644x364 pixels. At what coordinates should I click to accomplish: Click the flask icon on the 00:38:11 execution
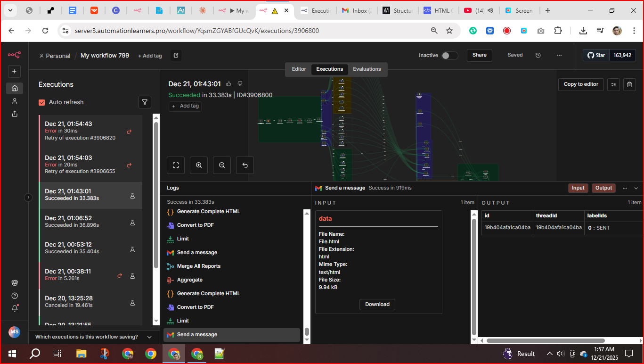tap(132, 276)
